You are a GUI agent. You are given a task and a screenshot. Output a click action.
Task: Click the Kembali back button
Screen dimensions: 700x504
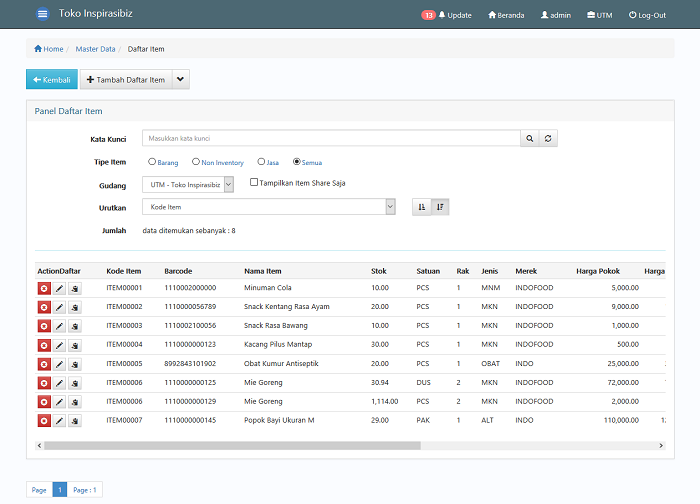pos(52,79)
